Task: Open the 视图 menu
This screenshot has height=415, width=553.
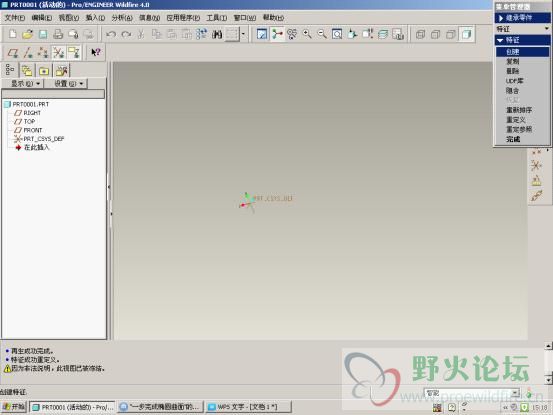Action: [x=68, y=18]
